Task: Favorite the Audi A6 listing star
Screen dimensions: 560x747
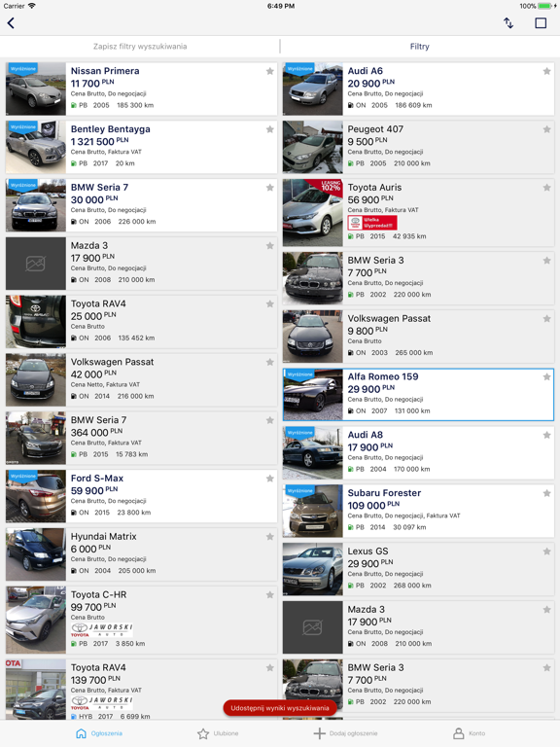Action: click(x=546, y=71)
